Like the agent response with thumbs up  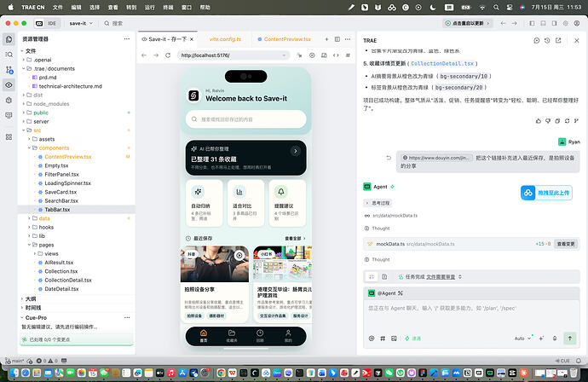[x=539, y=121]
